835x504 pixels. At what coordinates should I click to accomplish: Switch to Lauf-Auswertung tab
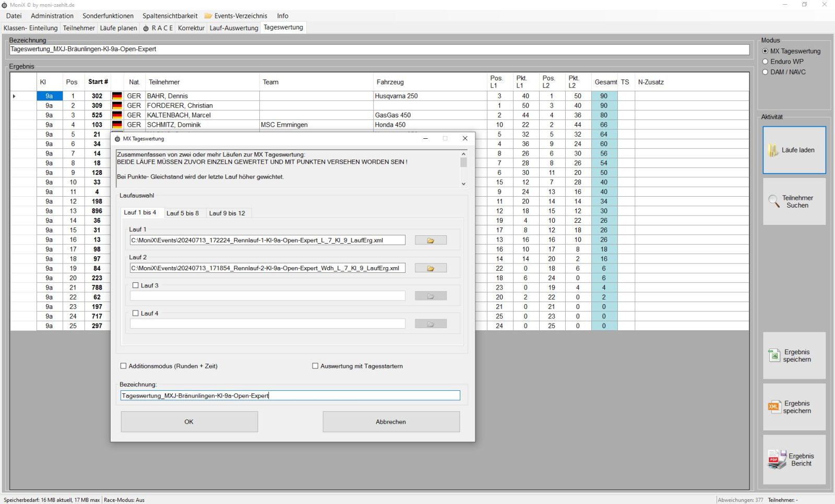point(234,28)
